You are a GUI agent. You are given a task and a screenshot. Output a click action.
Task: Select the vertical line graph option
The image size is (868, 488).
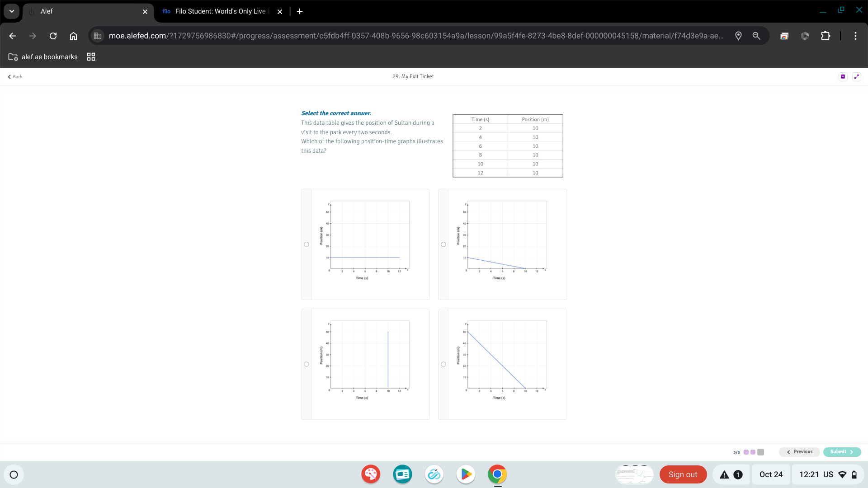click(x=307, y=364)
